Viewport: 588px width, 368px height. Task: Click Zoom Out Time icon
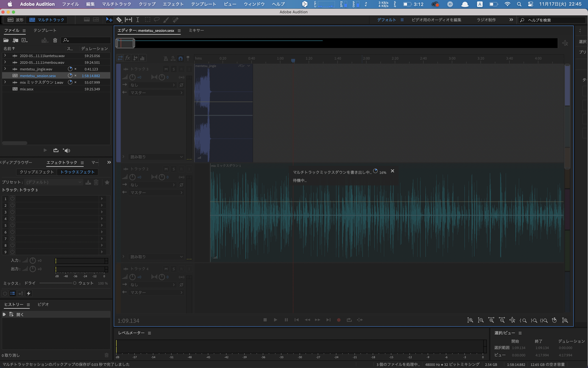pyautogui.click(x=502, y=320)
